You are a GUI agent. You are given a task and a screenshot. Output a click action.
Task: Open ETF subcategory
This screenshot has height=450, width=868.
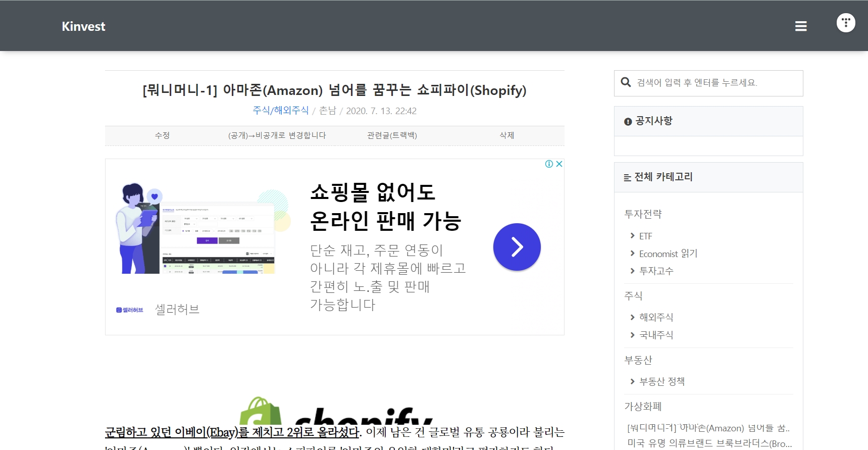pos(646,236)
